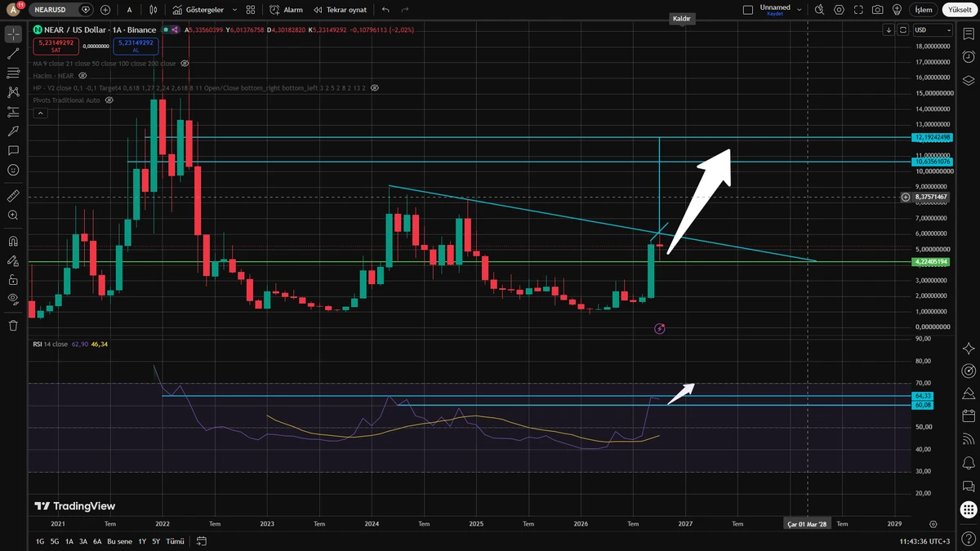Collapse the indicator legend arrow

point(38,113)
